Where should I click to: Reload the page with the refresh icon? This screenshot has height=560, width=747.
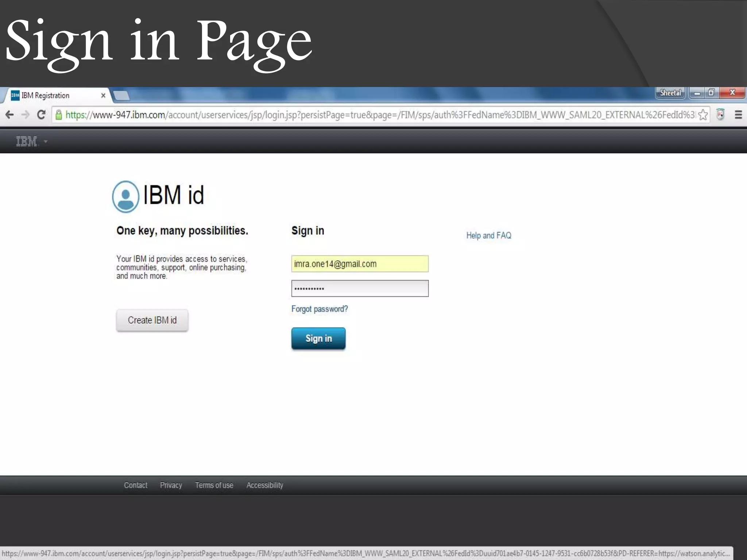[42, 115]
